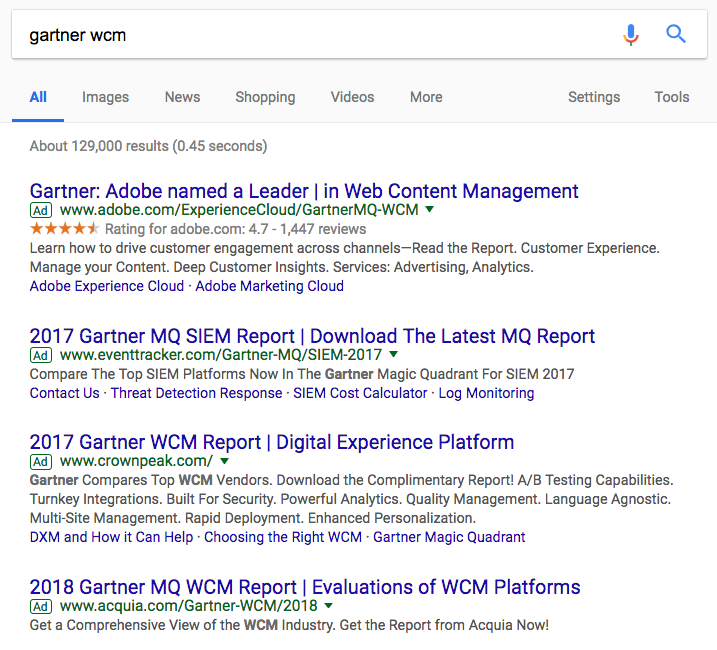
Task: Click the 'Gartner Compares Top WCM Vendors' description
Action: point(352,499)
